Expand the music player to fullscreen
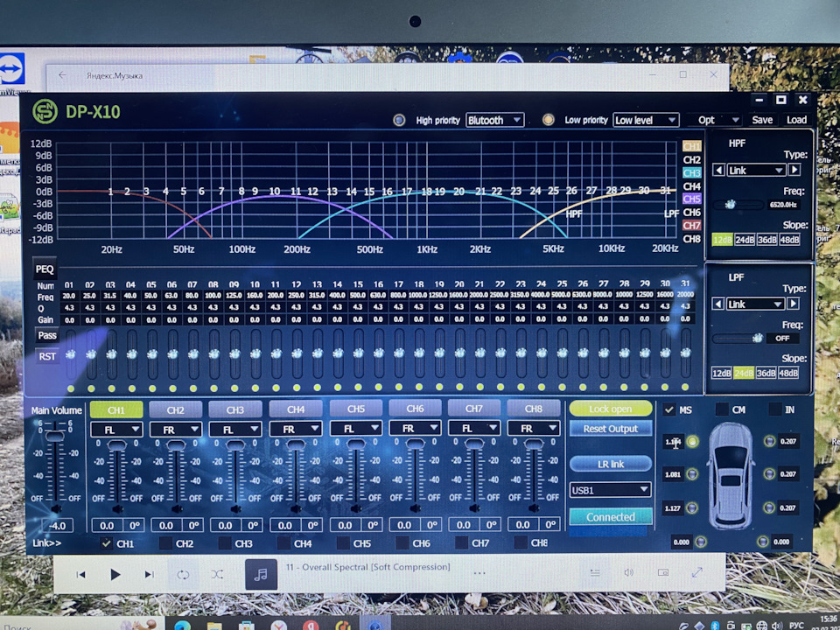This screenshot has height=630, width=840. coord(697,572)
